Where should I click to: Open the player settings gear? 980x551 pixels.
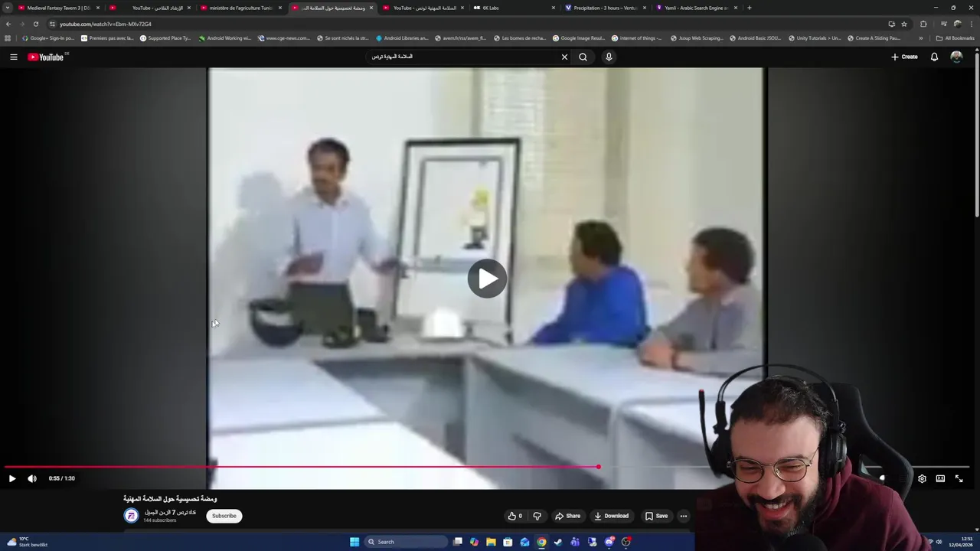(x=922, y=478)
